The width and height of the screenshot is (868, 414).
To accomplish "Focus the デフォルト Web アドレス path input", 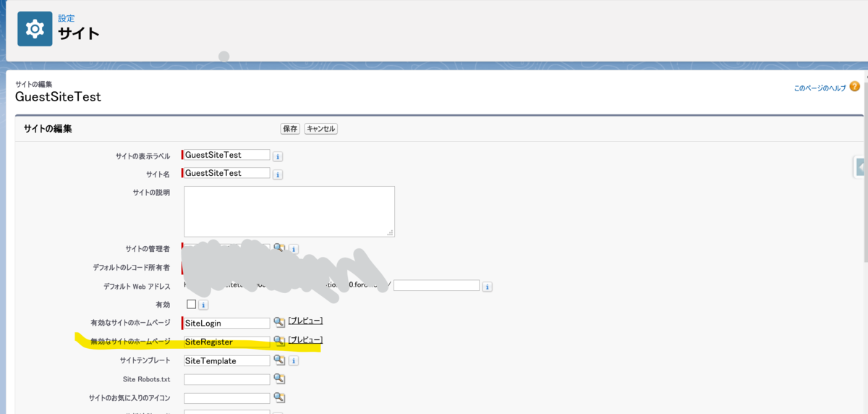I will click(x=437, y=285).
